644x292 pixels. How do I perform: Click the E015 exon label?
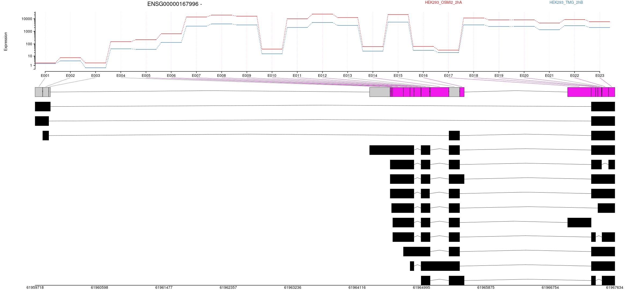[398, 76]
